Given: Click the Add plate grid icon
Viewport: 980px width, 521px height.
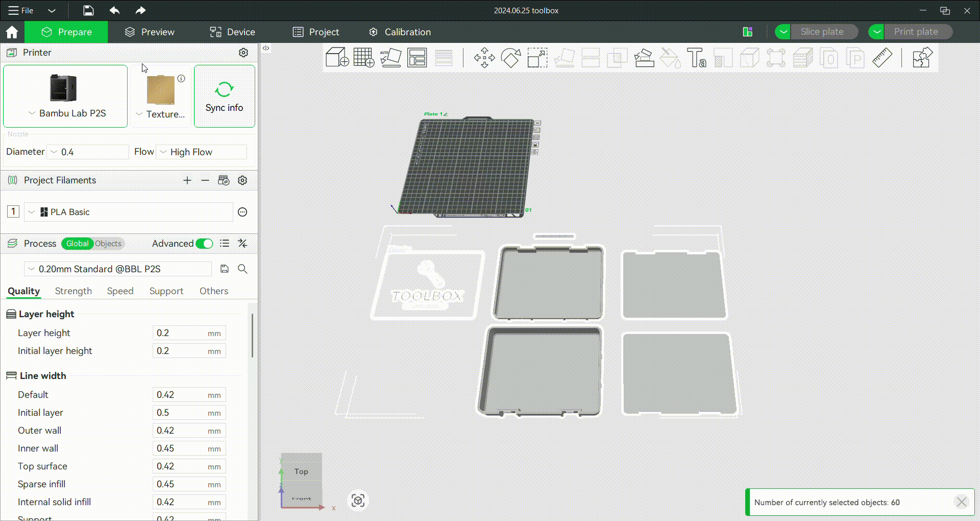Looking at the screenshot, I should [363, 58].
